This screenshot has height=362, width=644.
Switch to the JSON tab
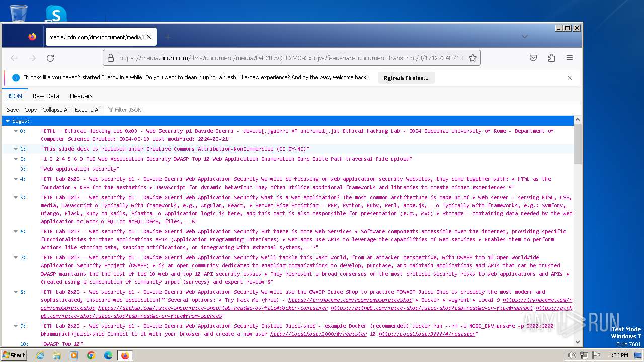15,96
